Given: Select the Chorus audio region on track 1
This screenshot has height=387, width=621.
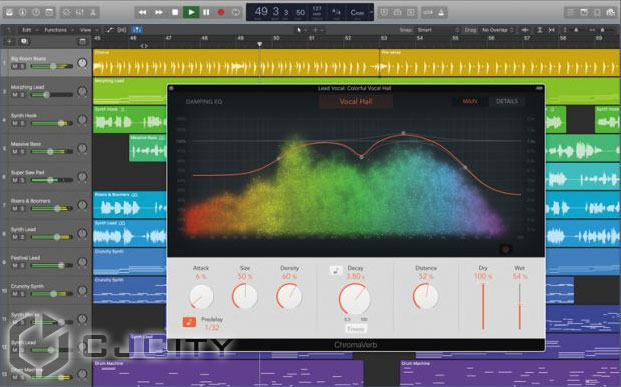Looking at the screenshot, I should pyautogui.click(x=236, y=63).
